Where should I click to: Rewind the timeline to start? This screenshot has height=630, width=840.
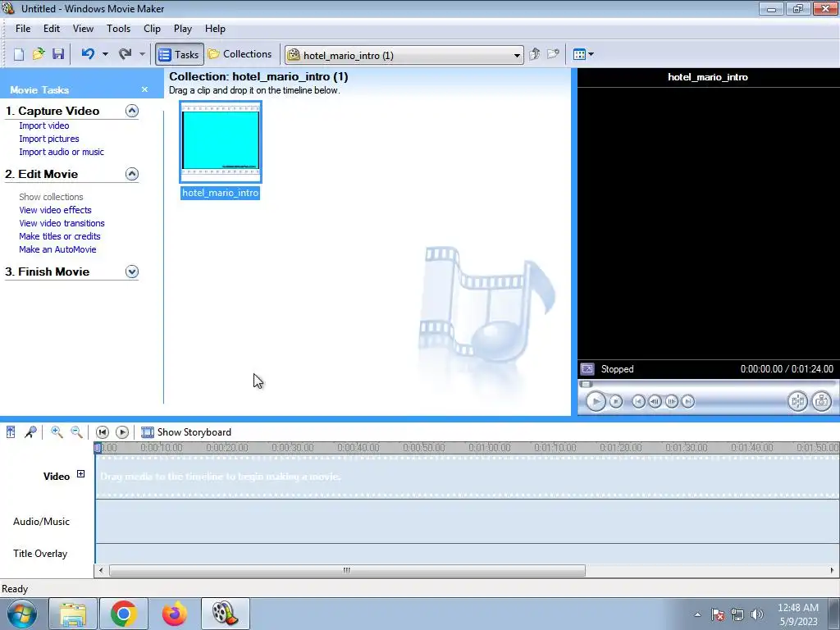point(103,432)
